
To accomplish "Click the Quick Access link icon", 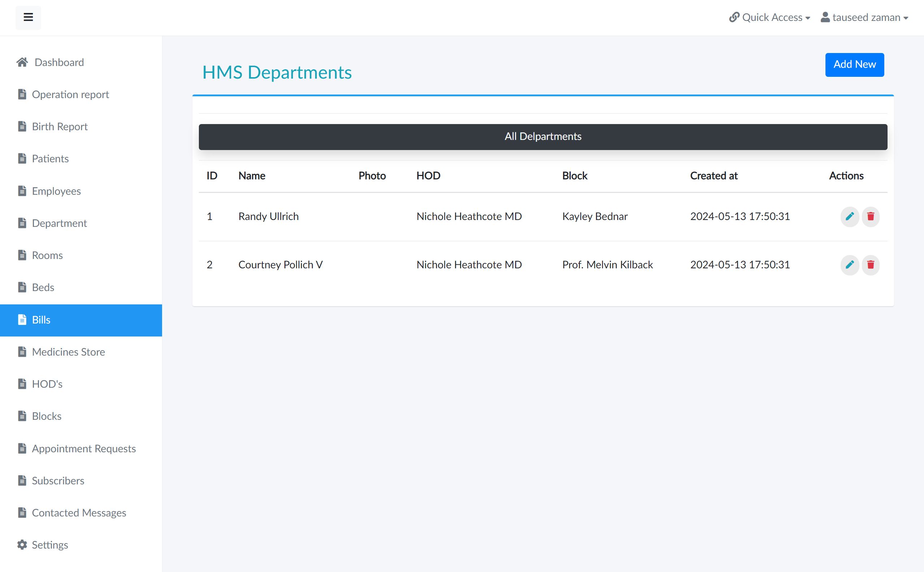I will tap(734, 17).
